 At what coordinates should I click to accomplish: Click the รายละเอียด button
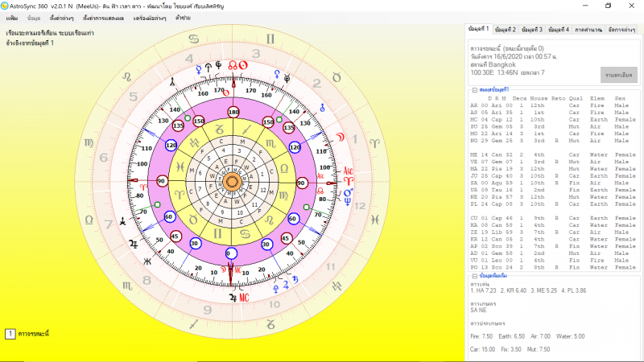[618, 74]
